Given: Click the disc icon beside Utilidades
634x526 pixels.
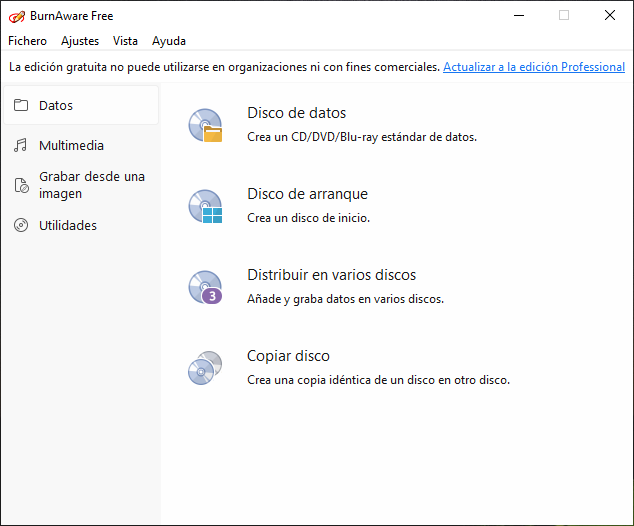Looking at the screenshot, I should 21,225.
